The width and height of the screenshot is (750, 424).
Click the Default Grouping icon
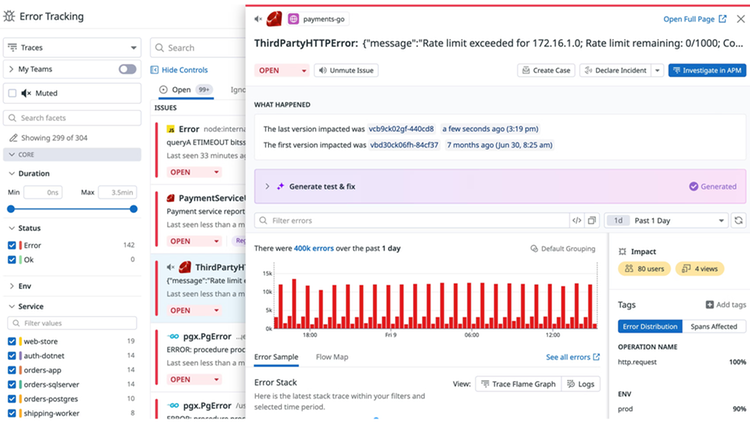coord(534,248)
